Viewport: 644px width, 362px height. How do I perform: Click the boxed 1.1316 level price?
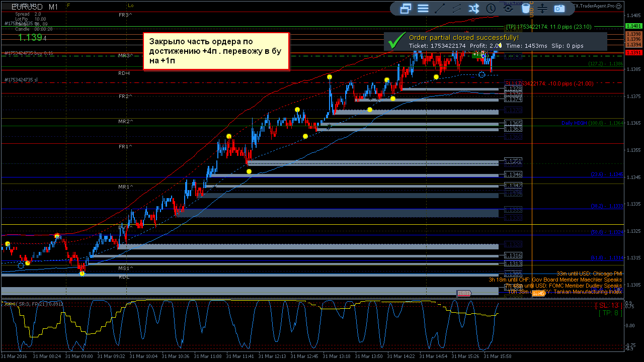[513, 256]
